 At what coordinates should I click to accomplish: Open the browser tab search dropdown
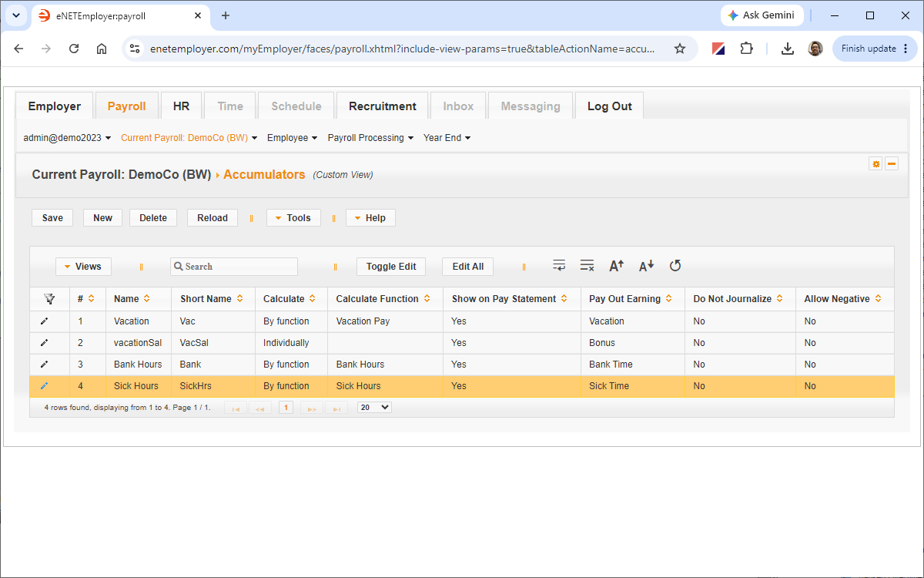pyautogui.click(x=15, y=15)
